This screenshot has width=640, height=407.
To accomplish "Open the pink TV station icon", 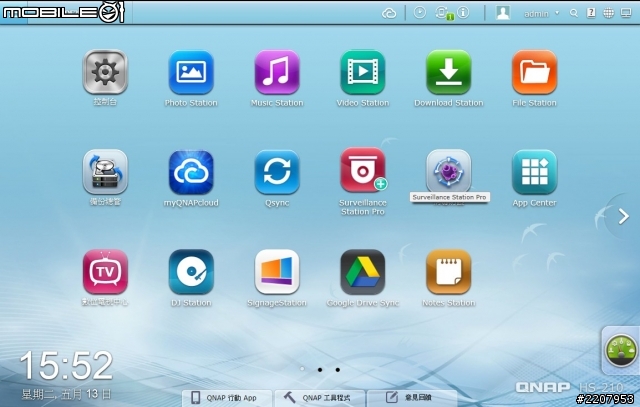I will tap(105, 271).
